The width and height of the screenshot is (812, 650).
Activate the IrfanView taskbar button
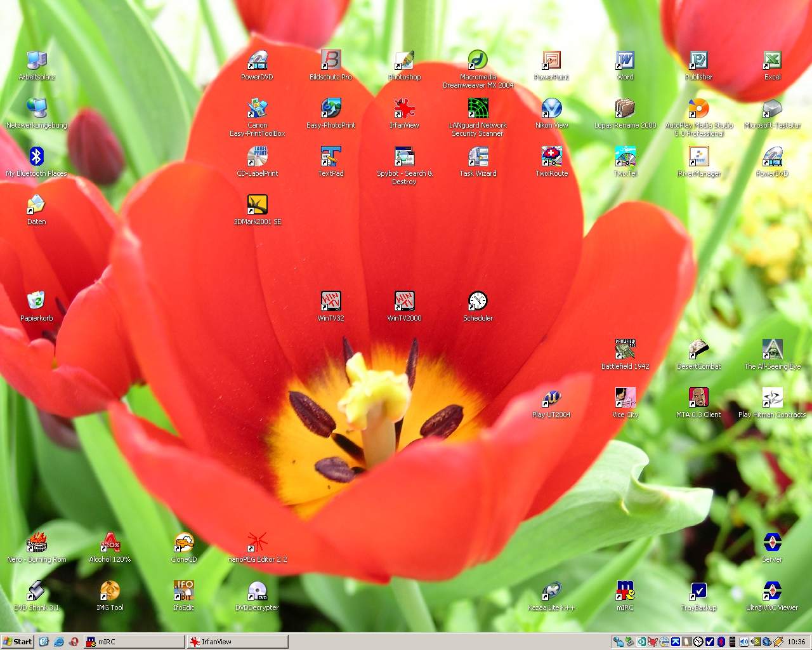point(238,642)
